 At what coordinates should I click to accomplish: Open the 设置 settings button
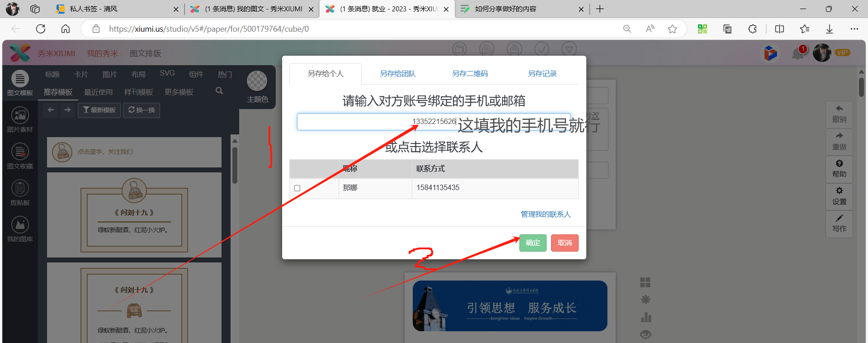(x=839, y=197)
